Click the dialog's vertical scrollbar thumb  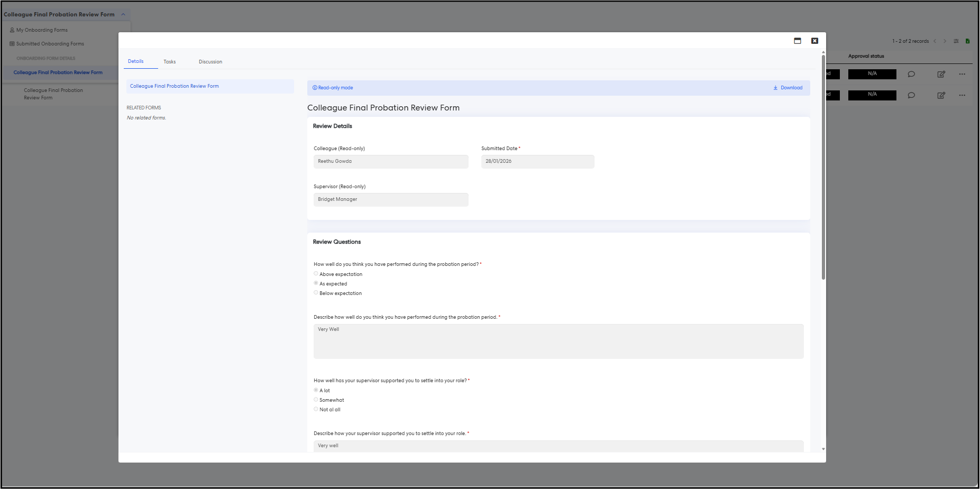coord(823,167)
